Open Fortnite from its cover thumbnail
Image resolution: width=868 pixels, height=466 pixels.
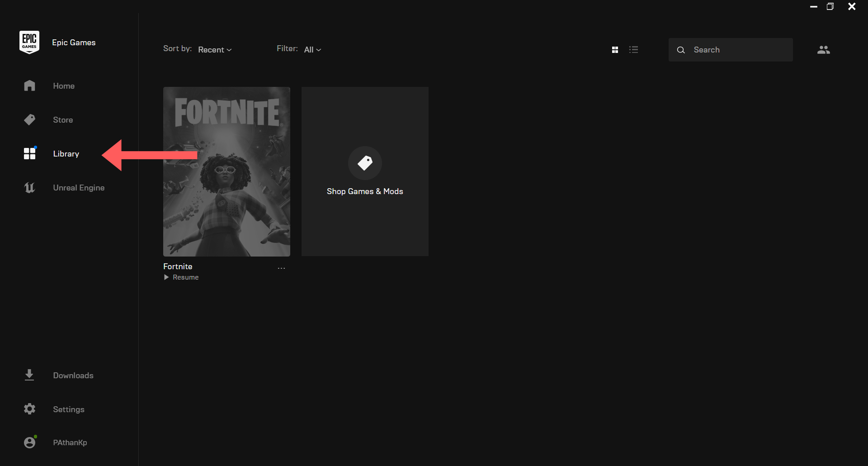[226, 171]
